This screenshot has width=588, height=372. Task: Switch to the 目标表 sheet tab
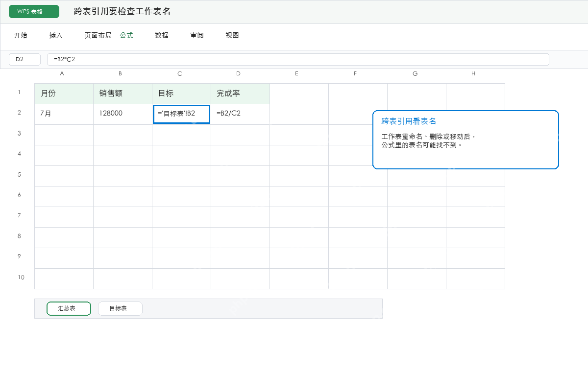[120, 309]
